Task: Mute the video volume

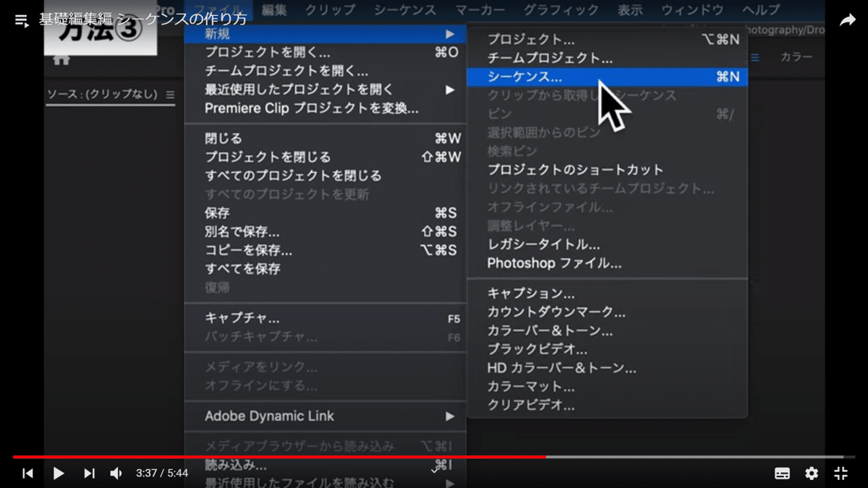Action: 116,474
